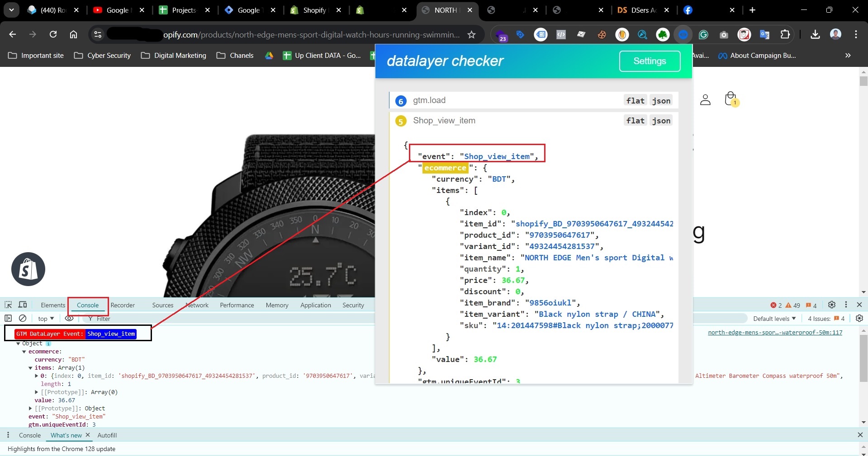Screen dimensions: 868x456
Task: Expand the [[Prototype]]: Object node
Action: [30, 409]
